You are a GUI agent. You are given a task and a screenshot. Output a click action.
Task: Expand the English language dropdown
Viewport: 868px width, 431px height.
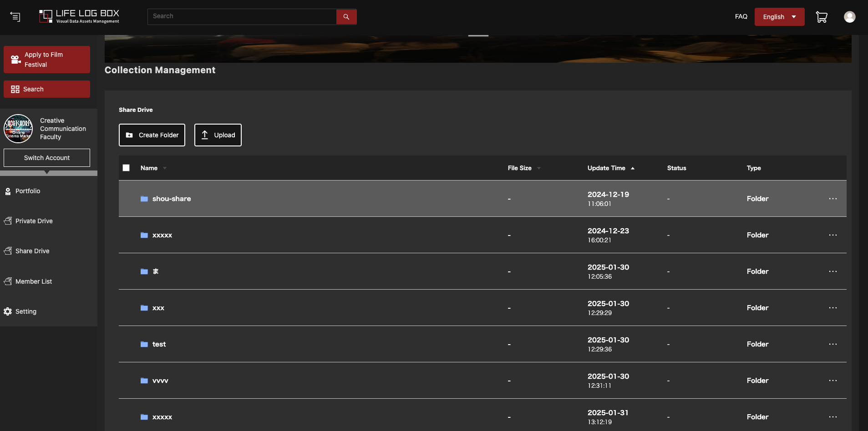[x=779, y=17]
